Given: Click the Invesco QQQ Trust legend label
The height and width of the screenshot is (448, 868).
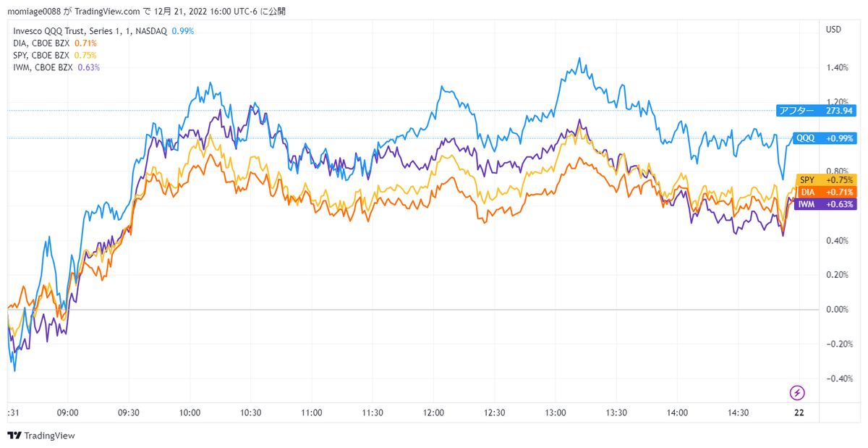Looking at the screenshot, I should [90, 31].
